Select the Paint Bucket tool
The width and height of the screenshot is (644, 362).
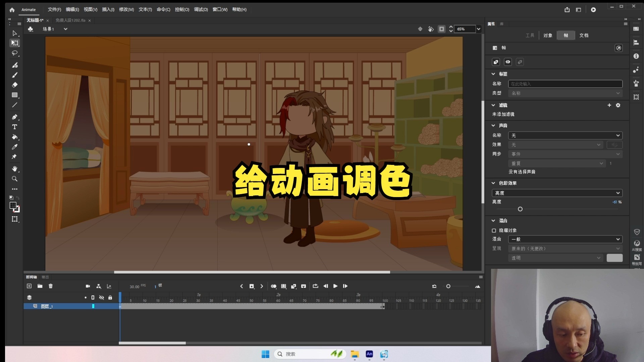coord(15,137)
